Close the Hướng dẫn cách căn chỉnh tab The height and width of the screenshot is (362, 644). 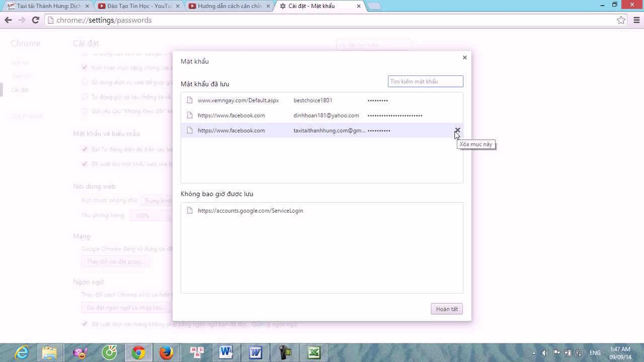point(268,6)
